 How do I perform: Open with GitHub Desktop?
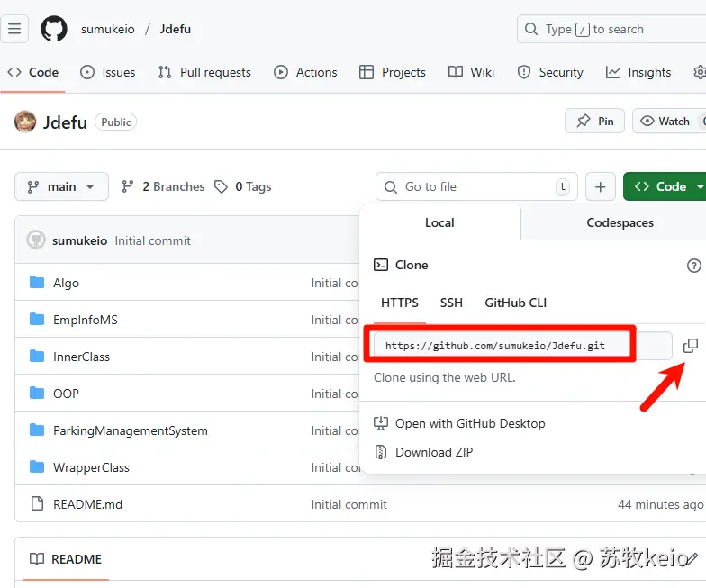[459, 423]
